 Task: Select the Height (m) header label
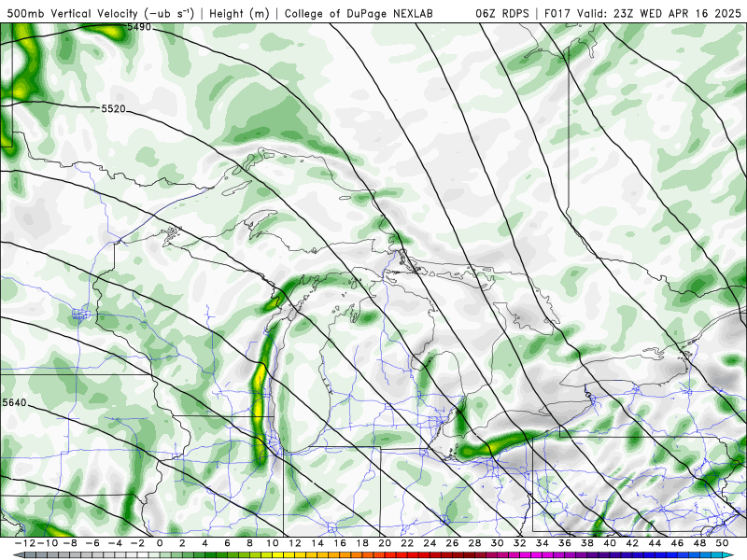[x=239, y=14]
